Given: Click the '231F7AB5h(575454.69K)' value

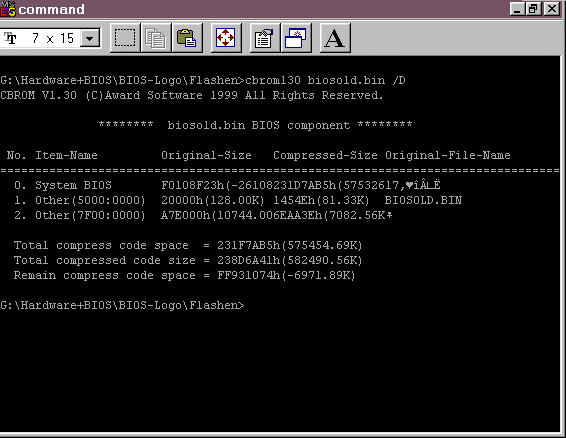Looking at the screenshot, I should tap(289, 246).
